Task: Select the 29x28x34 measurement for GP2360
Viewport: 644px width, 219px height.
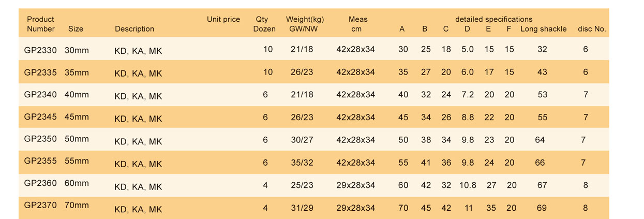Action: click(355, 185)
